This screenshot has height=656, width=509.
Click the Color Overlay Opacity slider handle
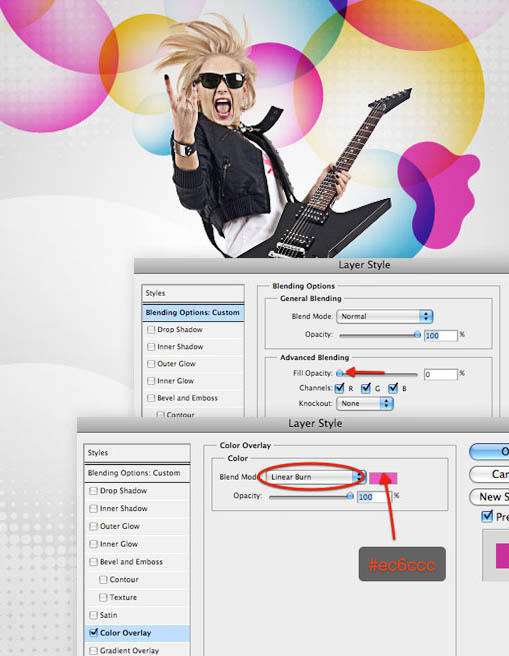pos(350,496)
